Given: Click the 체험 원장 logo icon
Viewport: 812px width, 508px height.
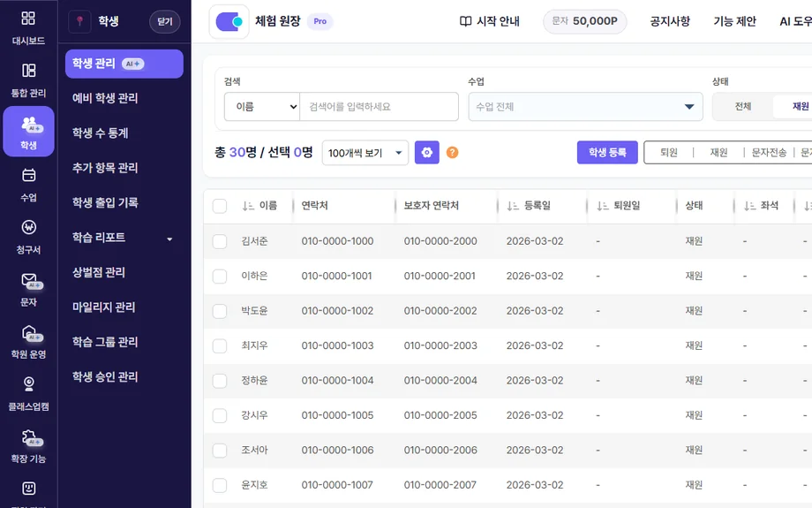Looking at the screenshot, I should [229, 21].
